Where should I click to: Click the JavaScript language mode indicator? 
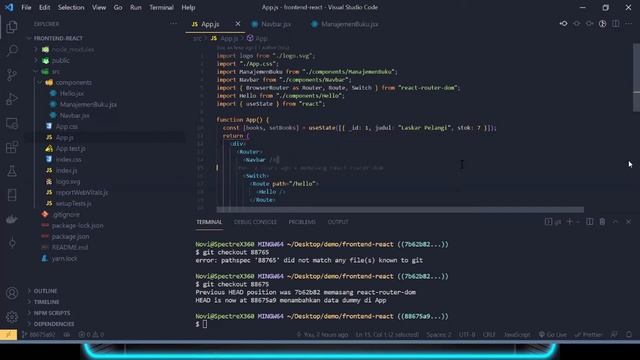pos(516,334)
